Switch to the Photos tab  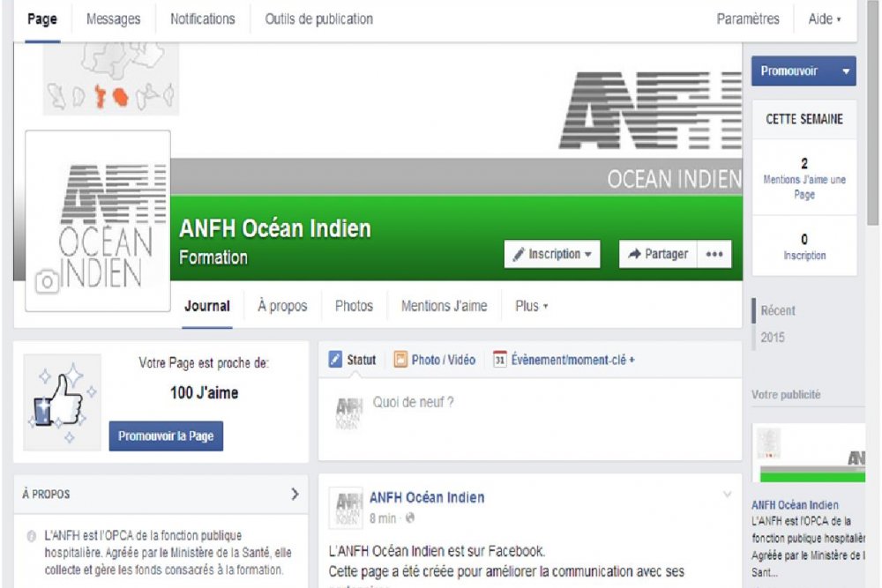click(x=354, y=306)
